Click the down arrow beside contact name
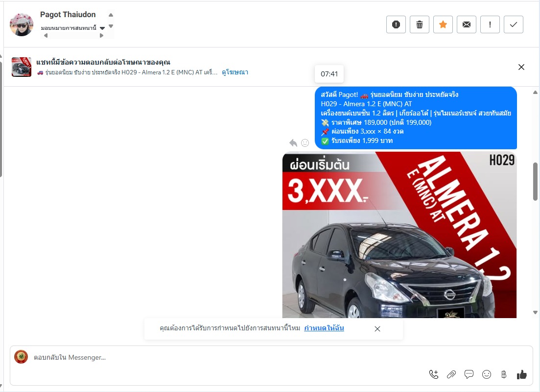 point(111,26)
